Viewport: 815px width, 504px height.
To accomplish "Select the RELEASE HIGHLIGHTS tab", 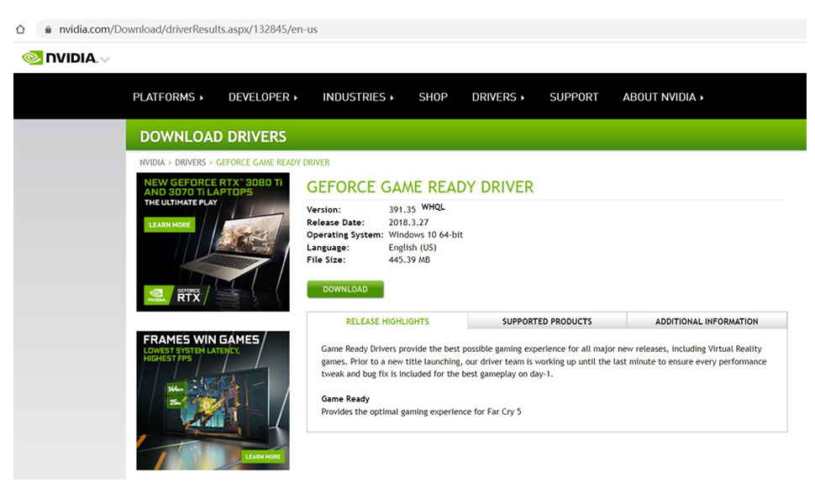I will click(x=387, y=321).
